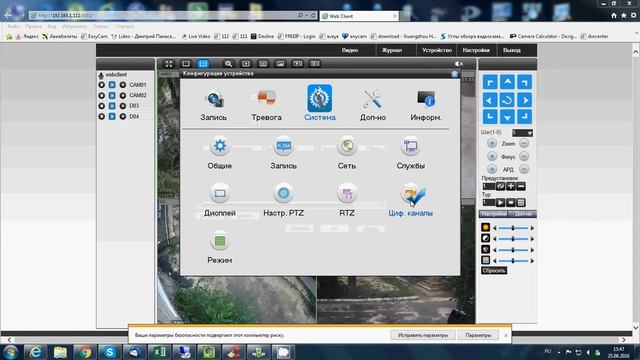Screen dimensions: 640x360
Task: Decrease АРД iris with minus button
Action: pos(524,169)
